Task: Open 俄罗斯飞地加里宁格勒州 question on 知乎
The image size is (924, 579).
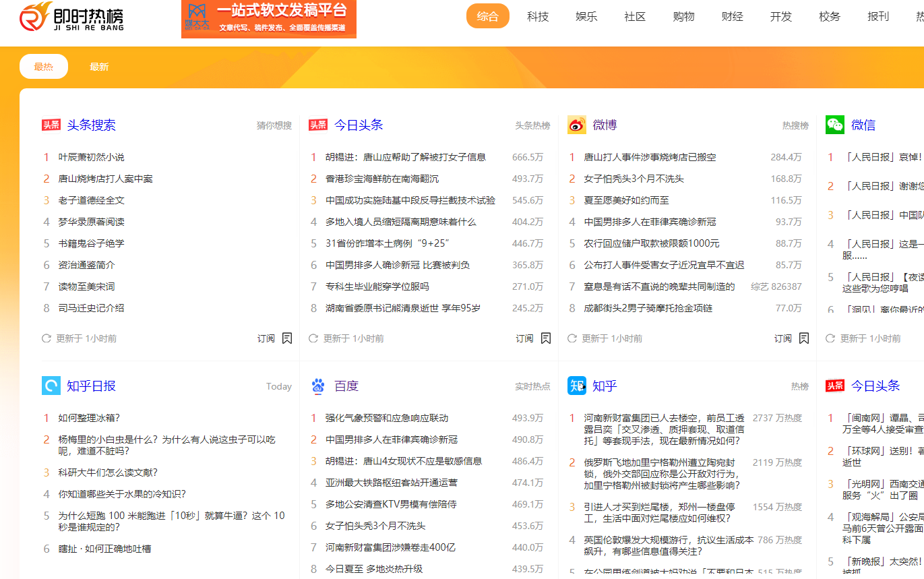Action: pos(663,474)
